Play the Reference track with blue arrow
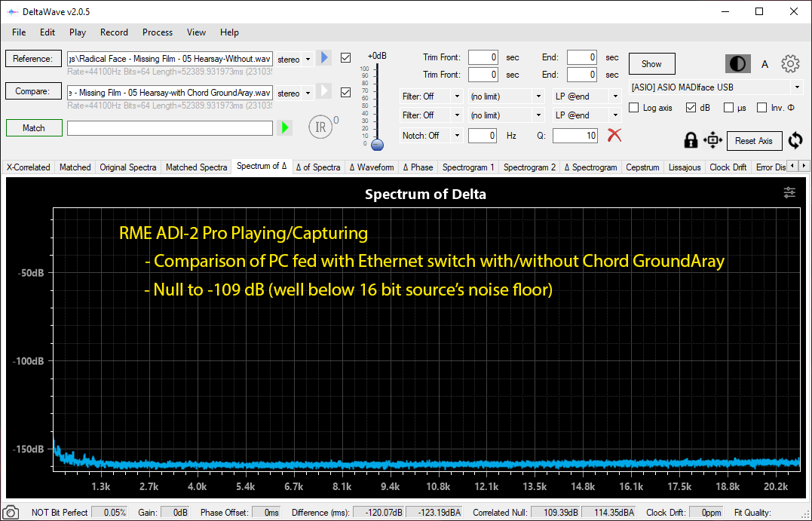This screenshot has width=812, height=521. click(325, 57)
